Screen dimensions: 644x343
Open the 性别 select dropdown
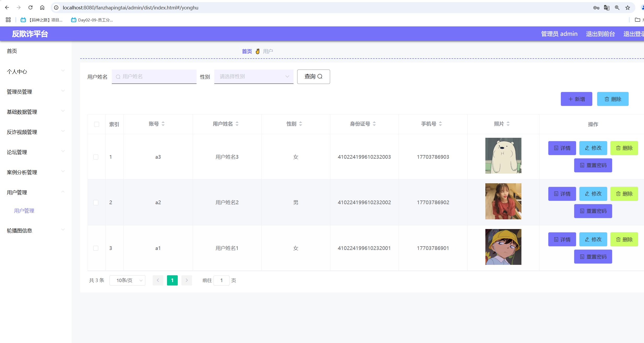(254, 77)
